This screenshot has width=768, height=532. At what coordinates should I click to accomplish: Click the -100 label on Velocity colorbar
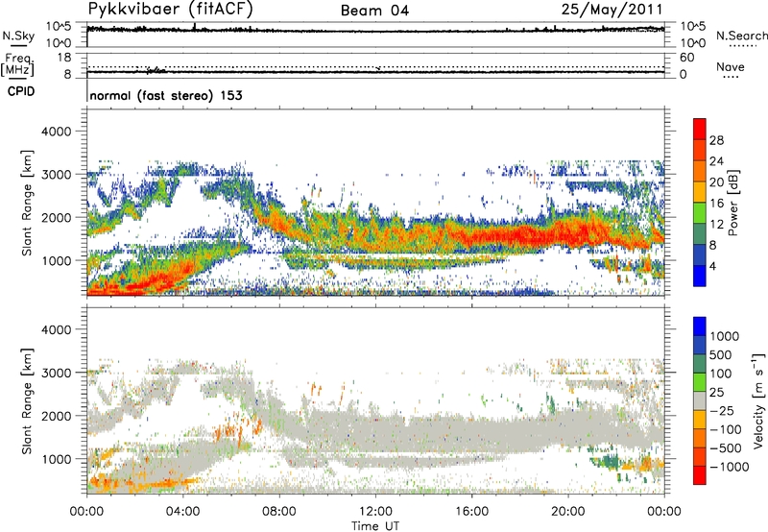click(726, 429)
